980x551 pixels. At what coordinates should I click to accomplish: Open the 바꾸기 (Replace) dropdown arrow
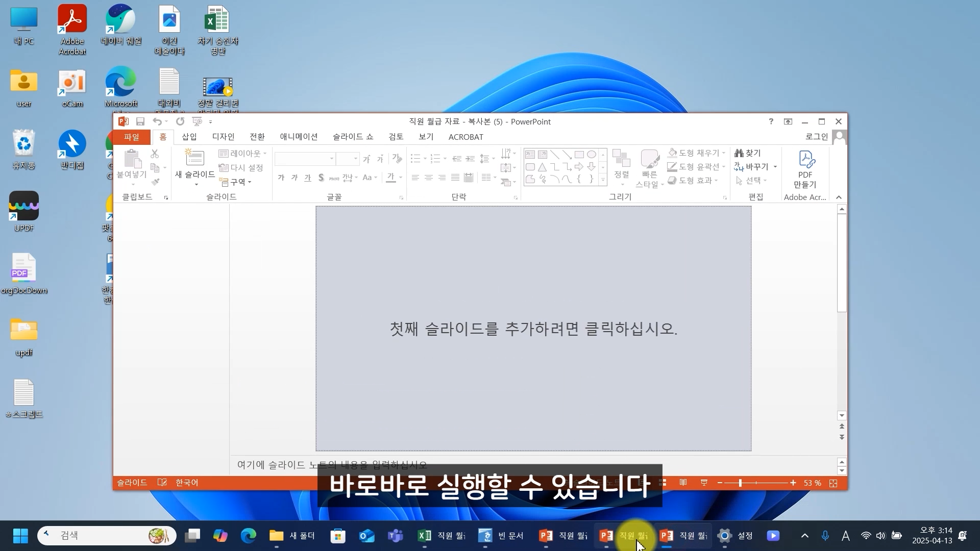coord(775,167)
